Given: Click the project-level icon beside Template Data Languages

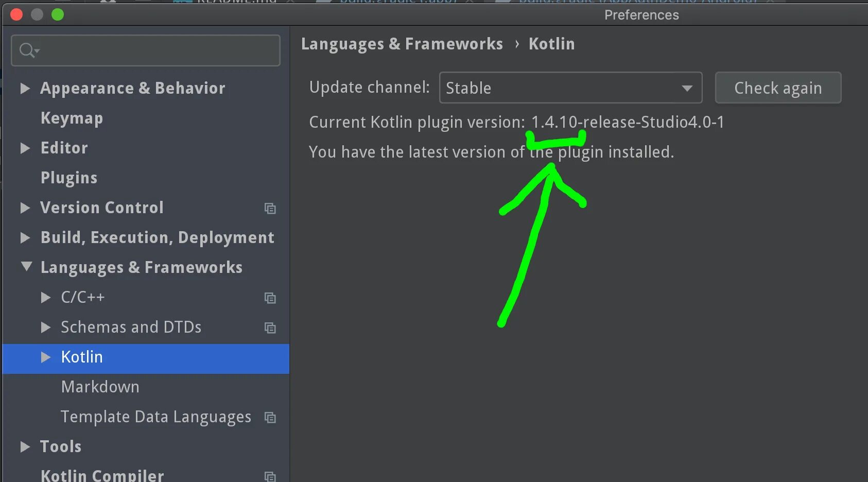Looking at the screenshot, I should pos(270,417).
